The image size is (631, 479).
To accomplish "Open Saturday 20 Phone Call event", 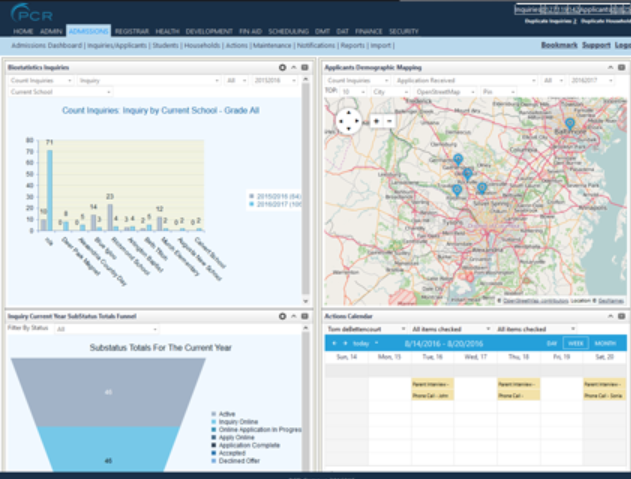I will tap(605, 396).
